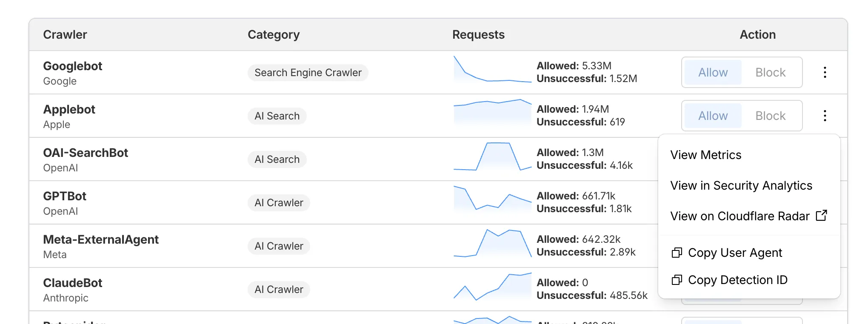The image size is (868, 324).
Task: Click the Search Engine Crawler category badge
Action: (x=308, y=72)
